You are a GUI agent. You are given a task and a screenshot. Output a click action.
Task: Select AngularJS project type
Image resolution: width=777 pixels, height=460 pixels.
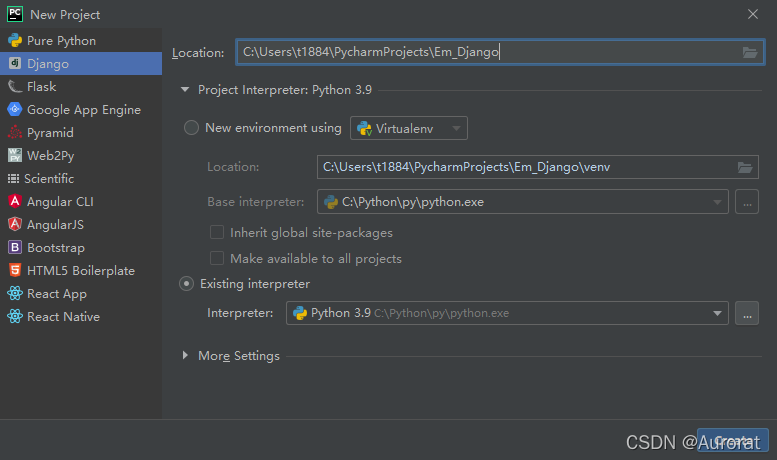pyautogui.click(x=81, y=225)
